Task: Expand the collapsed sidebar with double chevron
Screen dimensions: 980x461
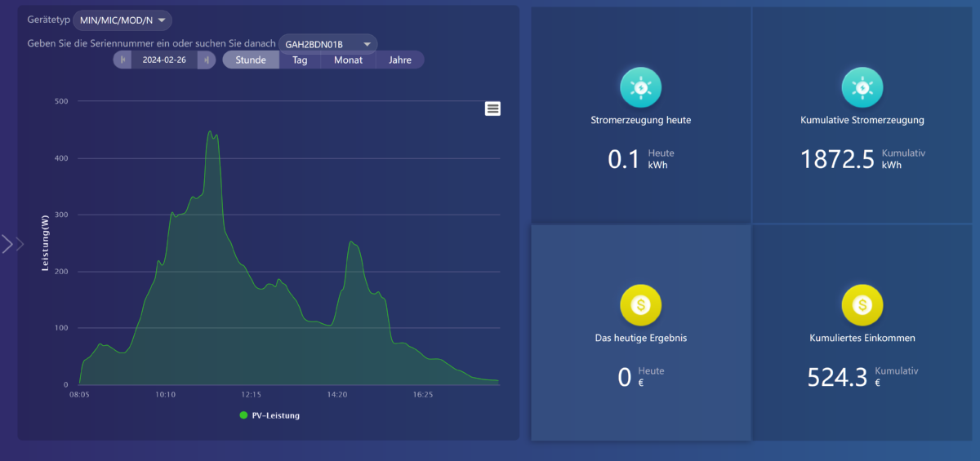Action: click(x=13, y=244)
